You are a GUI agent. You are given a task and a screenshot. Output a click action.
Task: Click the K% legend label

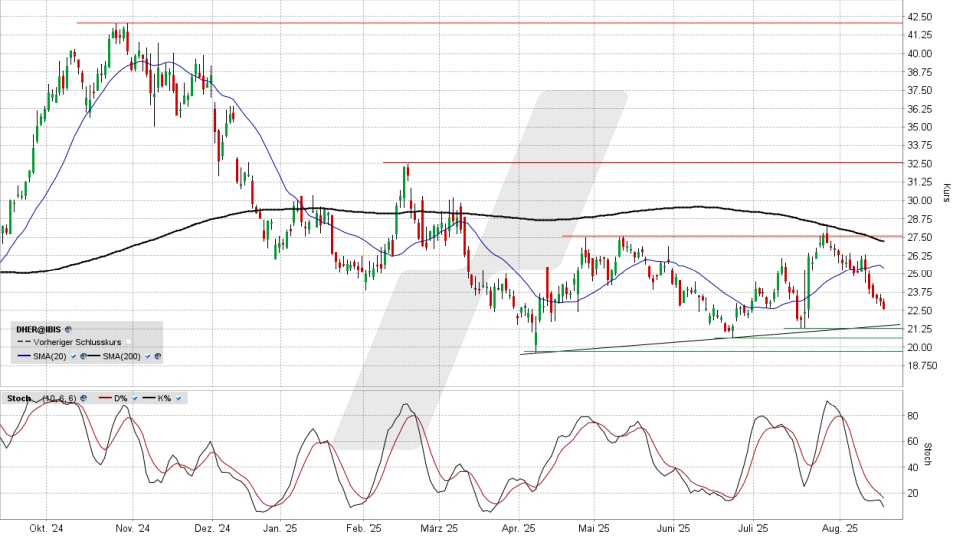(x=165, y=399)
